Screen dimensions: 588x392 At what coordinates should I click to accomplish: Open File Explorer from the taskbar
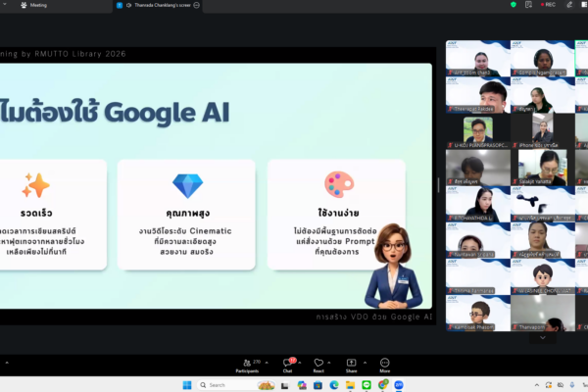(350, 385)
